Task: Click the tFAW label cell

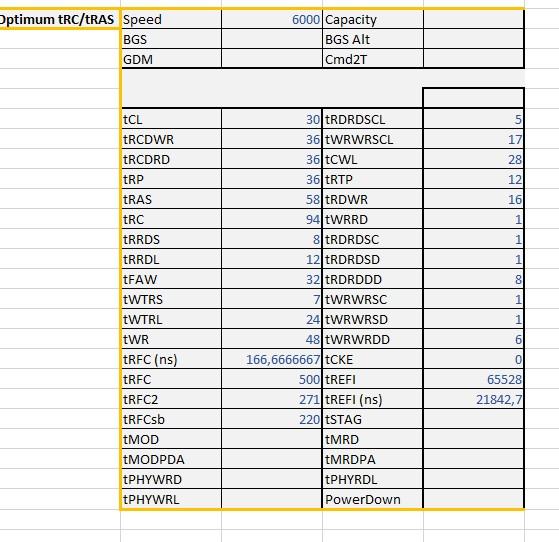Action: click(x=171, y=279)
